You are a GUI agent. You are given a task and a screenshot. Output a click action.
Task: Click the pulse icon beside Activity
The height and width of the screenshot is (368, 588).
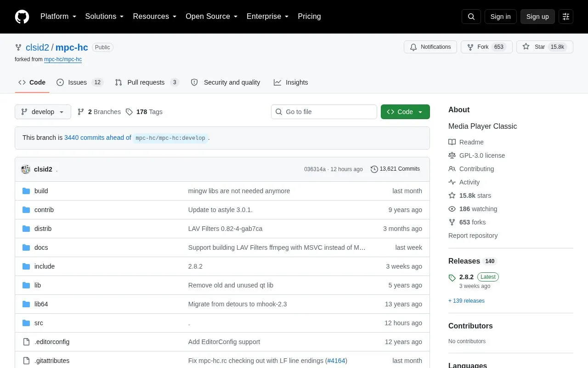pyautogui.click(x=452, y=182)
